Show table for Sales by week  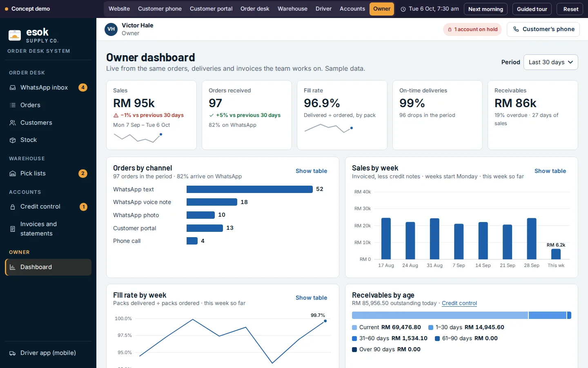click(550, 171)
